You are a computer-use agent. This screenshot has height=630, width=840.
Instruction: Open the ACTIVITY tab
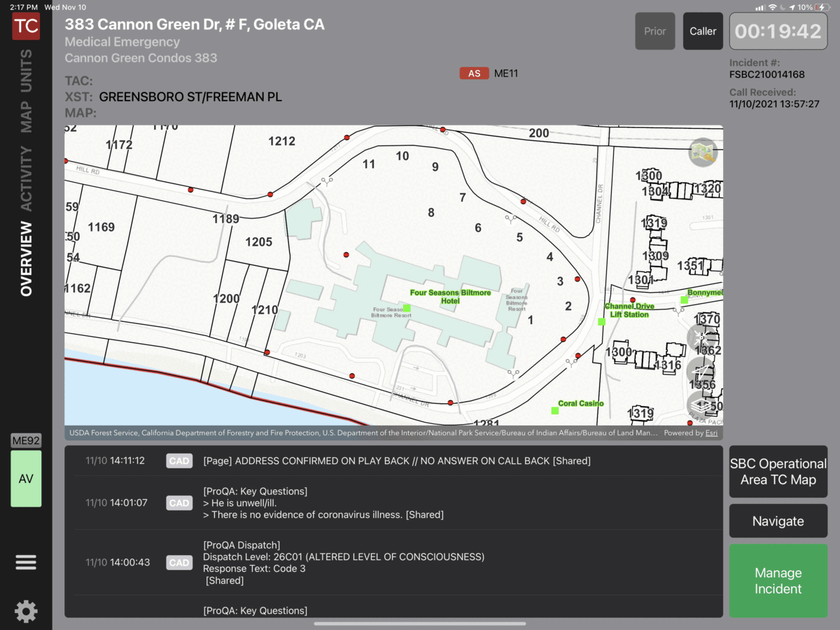(26, 178)
